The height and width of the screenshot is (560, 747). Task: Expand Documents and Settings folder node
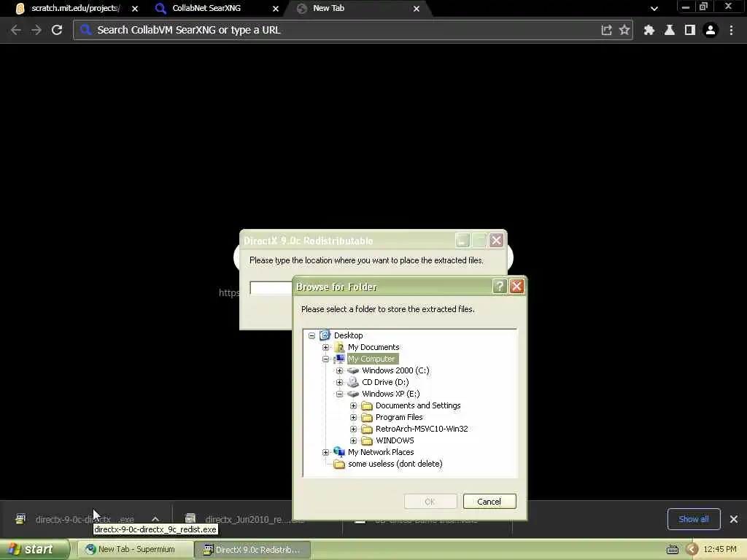[x=353, y=405]
